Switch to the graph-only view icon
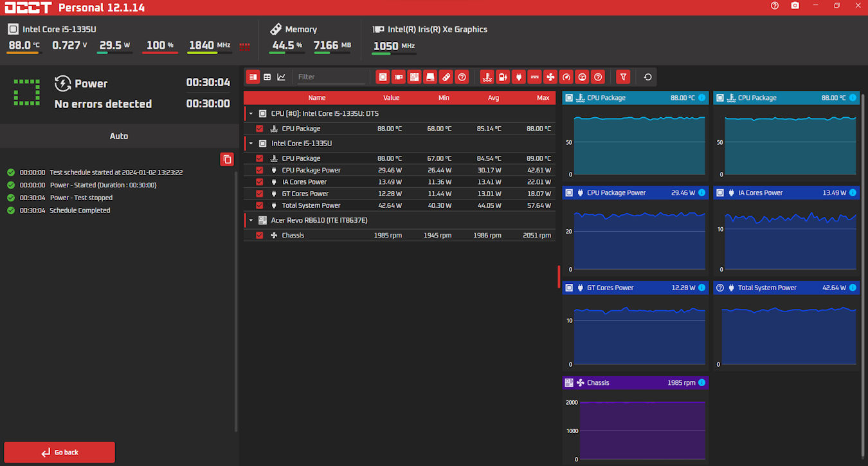The width and height of the screenshot is (868, 466). point(281,77)
